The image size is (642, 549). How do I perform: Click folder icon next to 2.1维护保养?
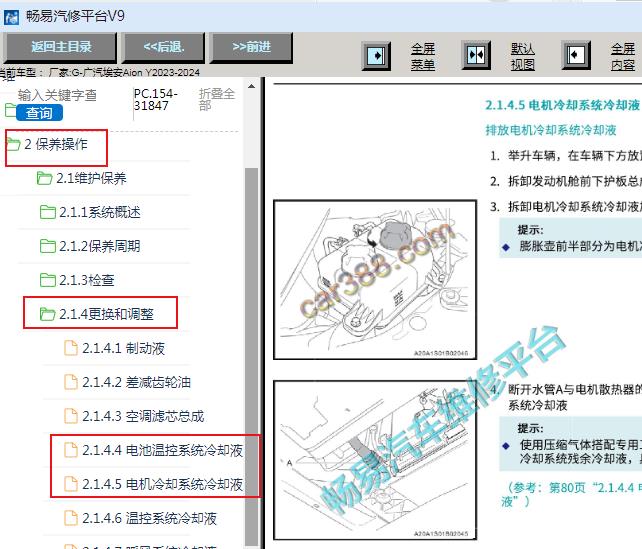click(x=44, y=178)
